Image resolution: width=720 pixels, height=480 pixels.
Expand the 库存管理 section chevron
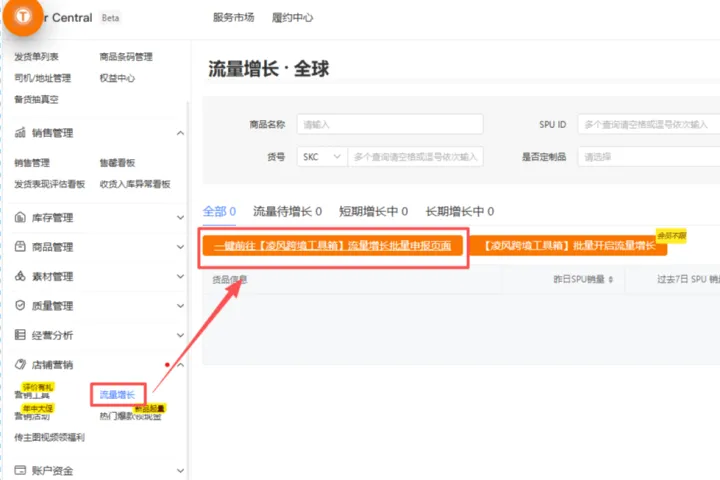(180, 218)
